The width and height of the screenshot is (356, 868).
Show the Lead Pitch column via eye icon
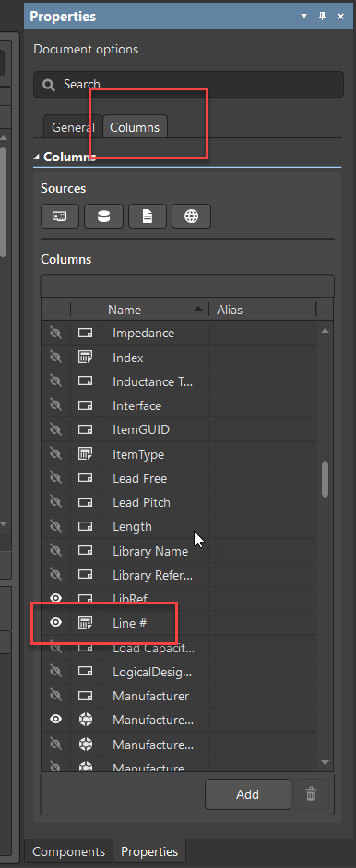point(55,502)
